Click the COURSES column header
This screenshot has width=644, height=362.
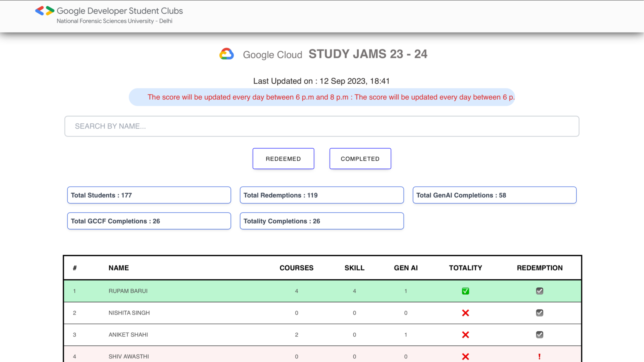[x=296, y=268]
